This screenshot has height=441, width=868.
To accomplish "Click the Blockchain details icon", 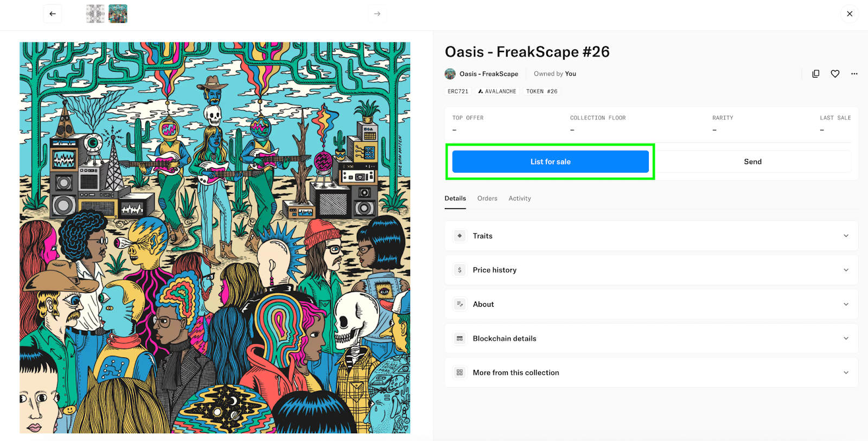I will point(460,338).
